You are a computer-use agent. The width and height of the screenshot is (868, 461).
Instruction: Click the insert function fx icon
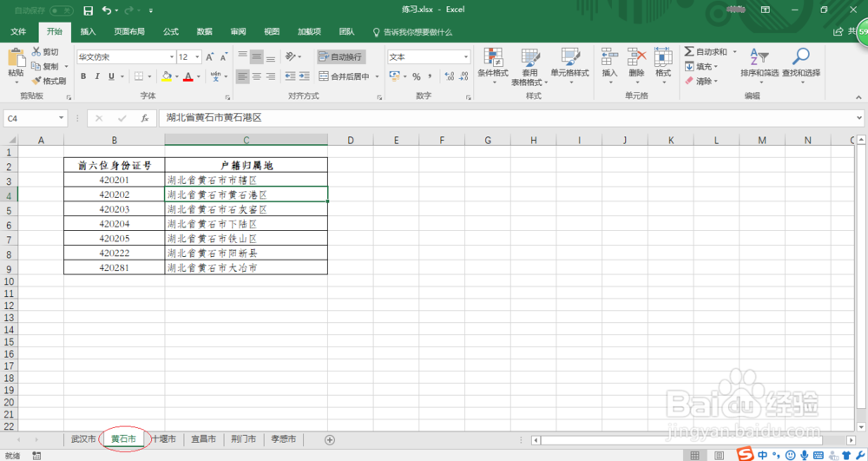click(x=144, y=118)
